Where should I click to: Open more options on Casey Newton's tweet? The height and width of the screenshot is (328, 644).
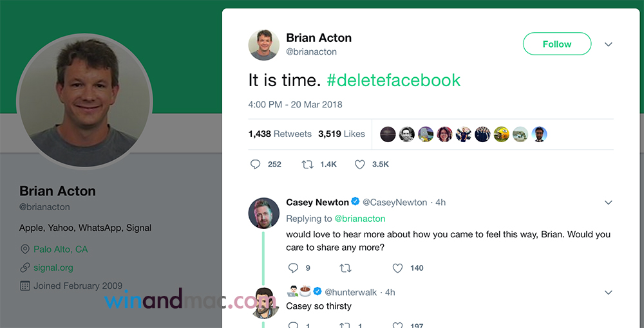point(609,203)
